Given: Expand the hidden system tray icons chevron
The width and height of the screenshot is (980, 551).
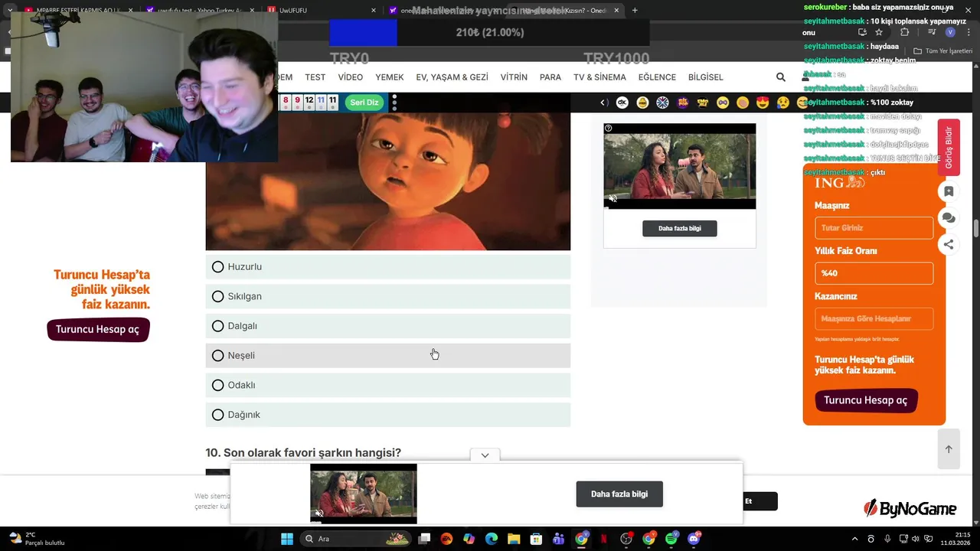Looking at the screenshot, I should pos(855,539).
